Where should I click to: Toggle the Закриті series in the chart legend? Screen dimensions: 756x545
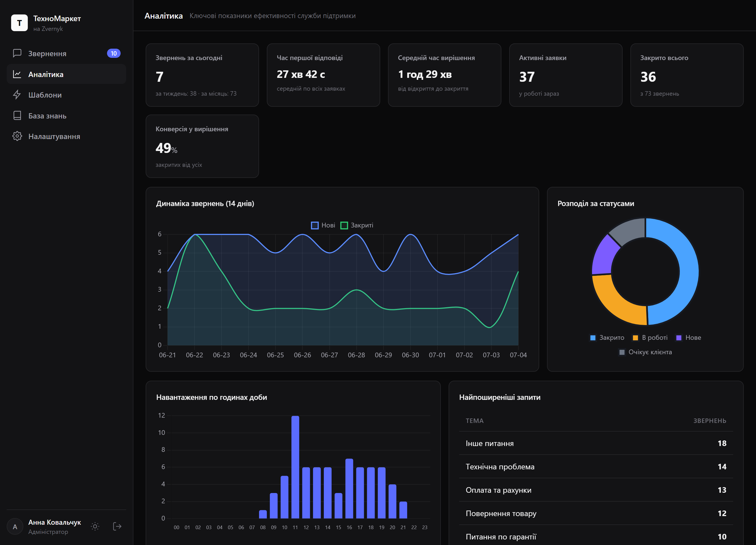tap(357, 226)
